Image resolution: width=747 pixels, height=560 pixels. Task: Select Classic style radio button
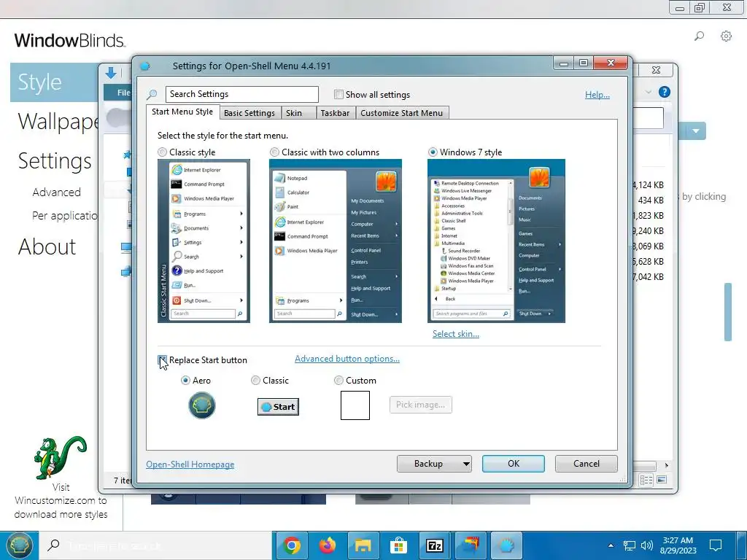pyautogui.click(x=163, y=152)
